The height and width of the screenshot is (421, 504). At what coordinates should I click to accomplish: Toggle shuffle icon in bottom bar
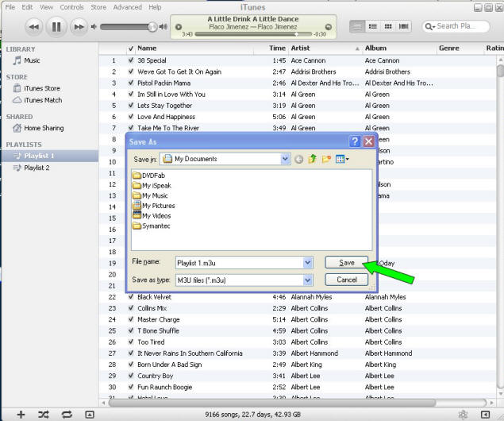coord(44,414)
